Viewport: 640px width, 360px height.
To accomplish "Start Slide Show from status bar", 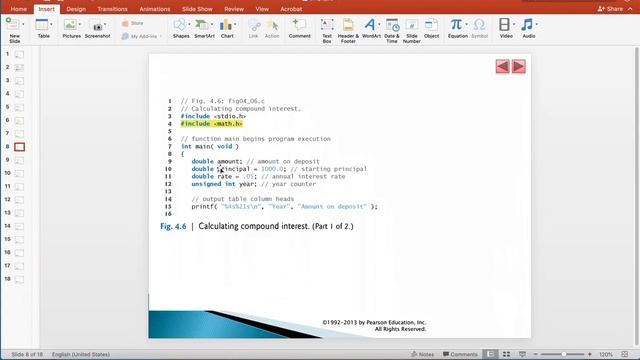I will [522, 354].
